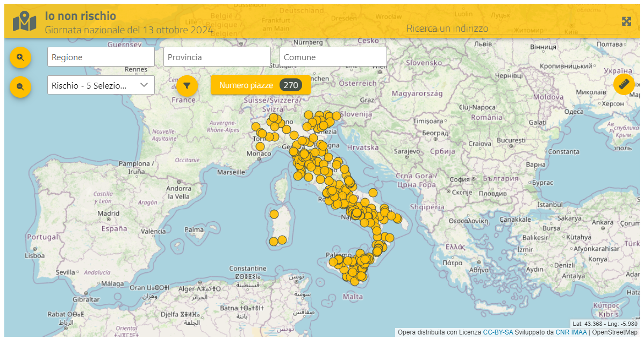Screen dimensions: 644x342
Task: Focus the Comune input field
Action: [333, 57]
